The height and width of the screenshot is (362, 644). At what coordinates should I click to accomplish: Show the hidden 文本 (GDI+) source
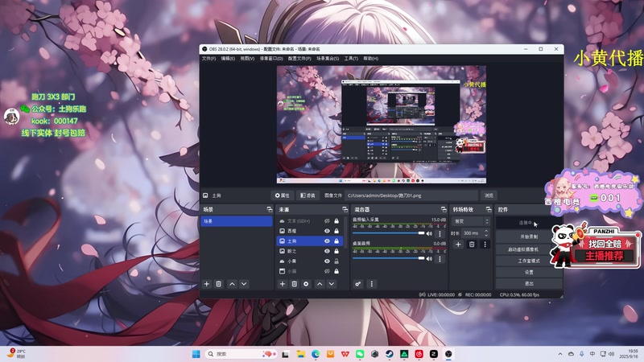(327, 220)
